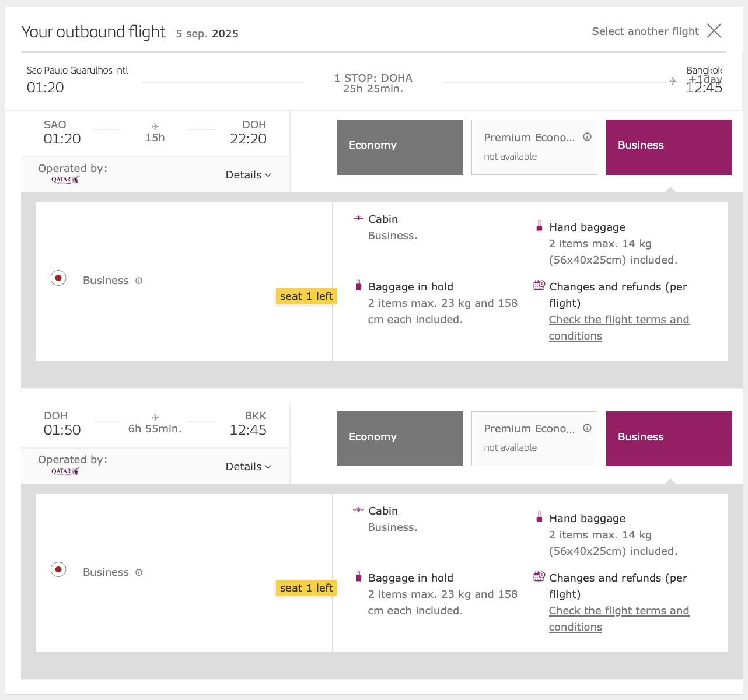Click Cabin airplane icon in second segment

tap(358, 510)
